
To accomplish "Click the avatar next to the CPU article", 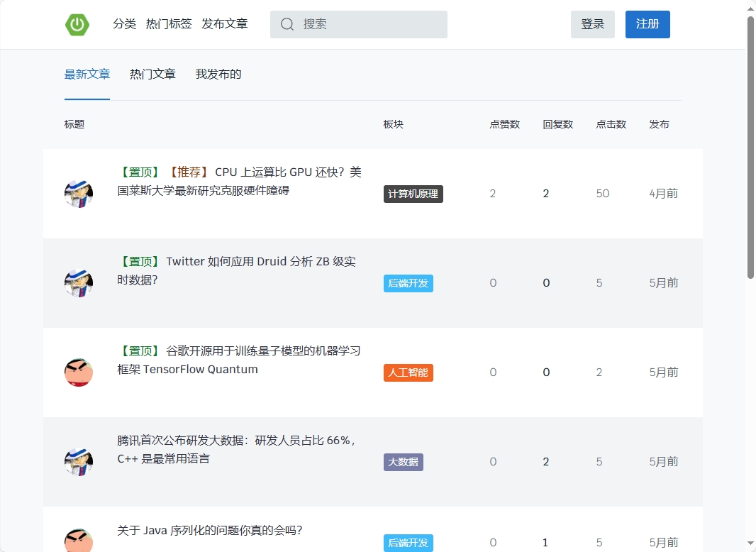I will [x=78, y=193].
